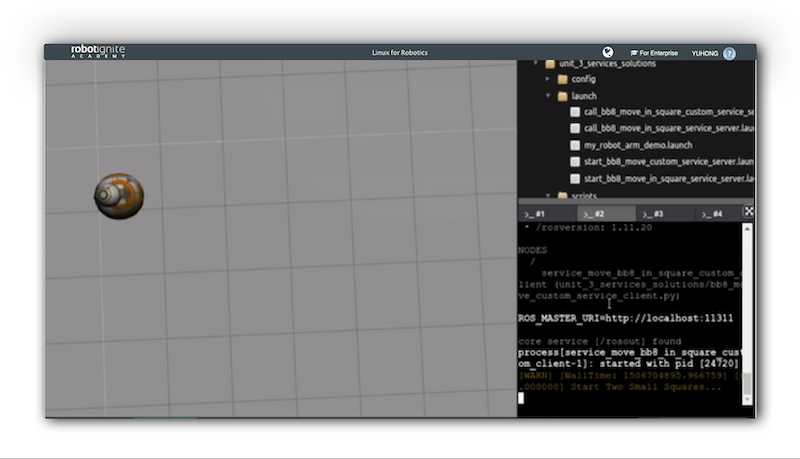This screenshot has width=800, height=459.
Task: Click the NODES heading in terminal output
Action: tap(533, 250)
